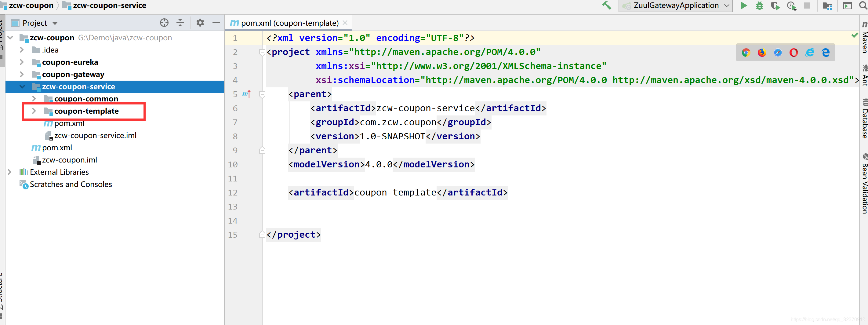The image size is (868, 325).
Task: Open file preview in Firefox browser icon
Action: click(x=762, y=52)
